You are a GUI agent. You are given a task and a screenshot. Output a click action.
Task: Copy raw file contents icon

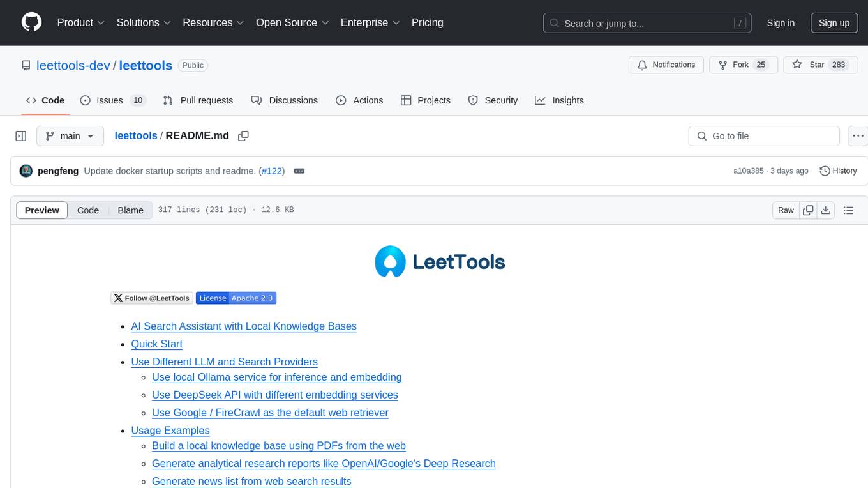coord(808,210)
